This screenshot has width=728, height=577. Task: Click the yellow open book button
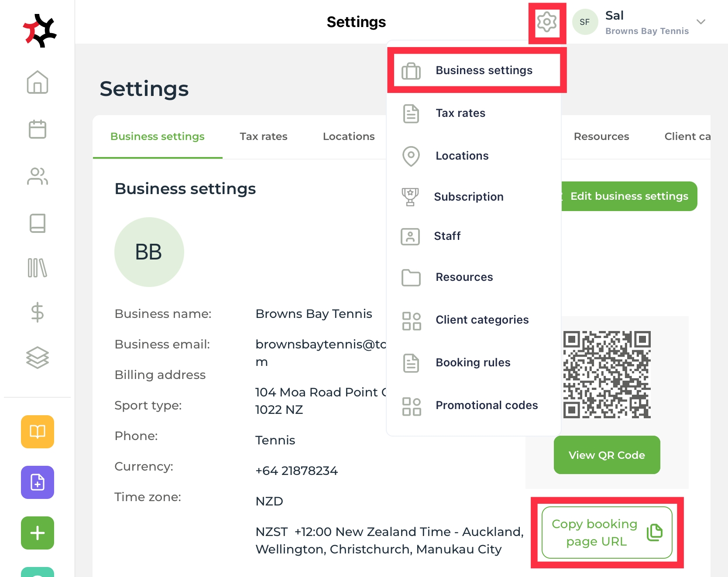coord(38,432)
